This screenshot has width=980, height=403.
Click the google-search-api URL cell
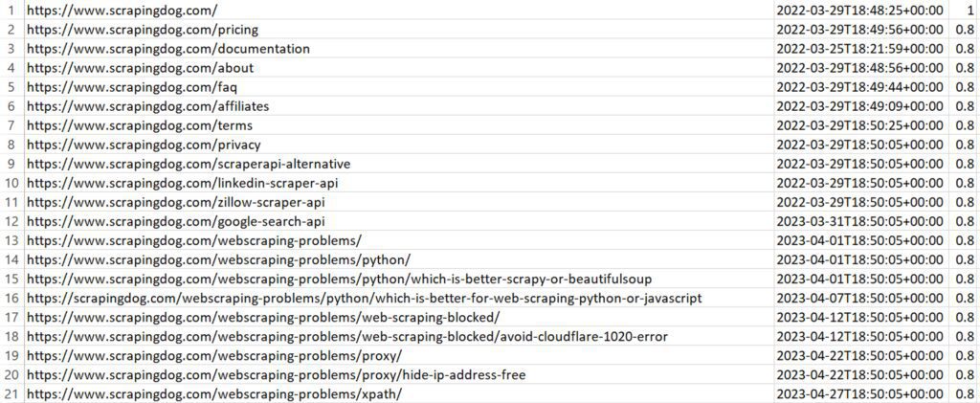pyautogui.click(x=176, y=221)
